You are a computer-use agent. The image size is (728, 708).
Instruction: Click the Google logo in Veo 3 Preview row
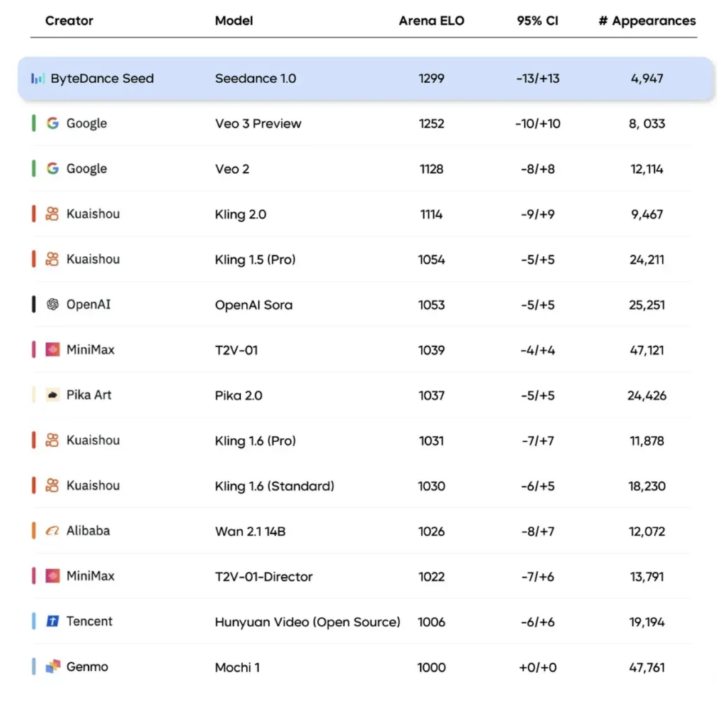tap(53, 123)
